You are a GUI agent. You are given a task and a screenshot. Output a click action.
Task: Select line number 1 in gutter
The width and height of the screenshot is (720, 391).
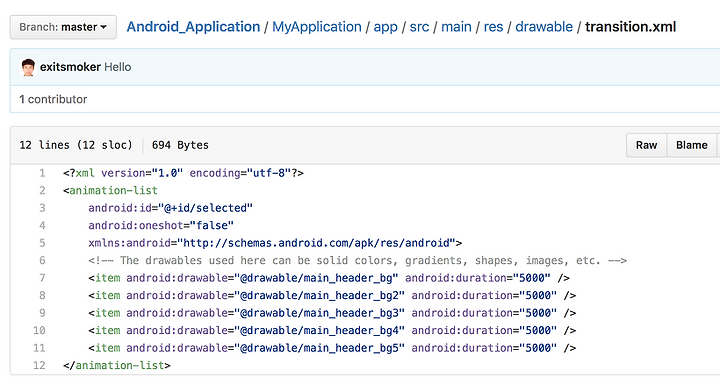(42, 173)
